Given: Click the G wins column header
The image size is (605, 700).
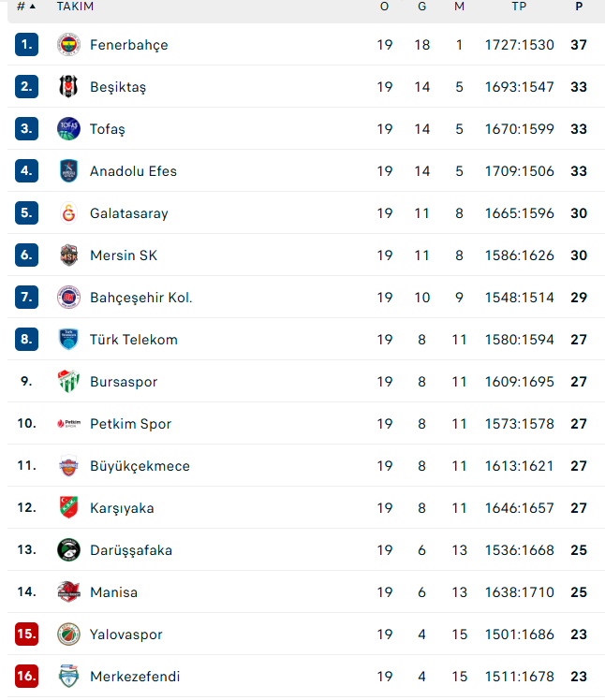Looking at the screenshot, I should tap(422, 7).
